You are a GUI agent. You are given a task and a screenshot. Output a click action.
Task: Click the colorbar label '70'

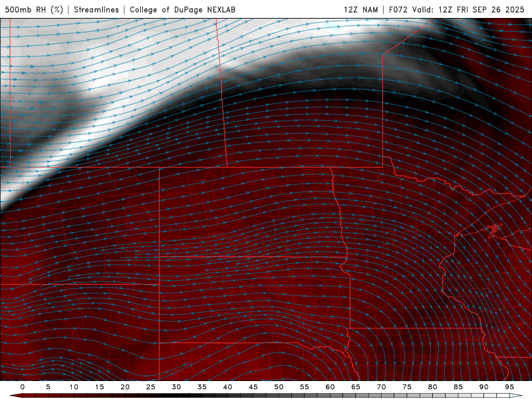pyautogui.click(x=381, y=387)
